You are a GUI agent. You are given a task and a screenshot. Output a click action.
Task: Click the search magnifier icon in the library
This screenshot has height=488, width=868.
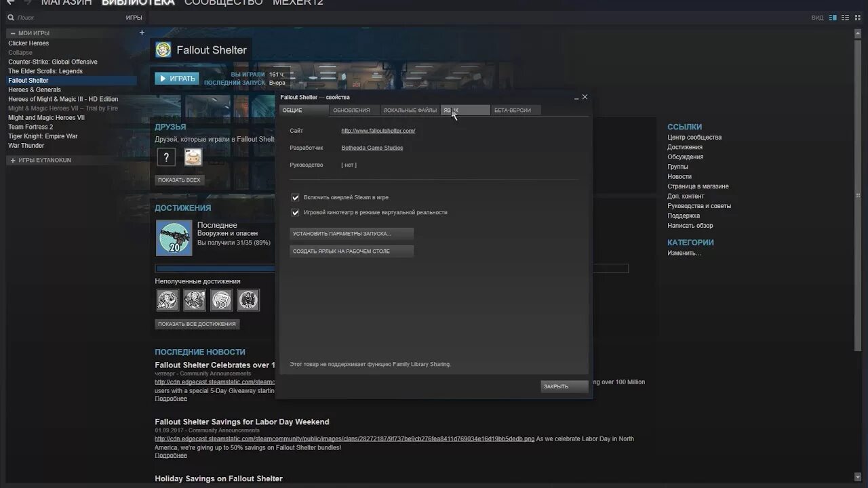[x=11, y=18]
